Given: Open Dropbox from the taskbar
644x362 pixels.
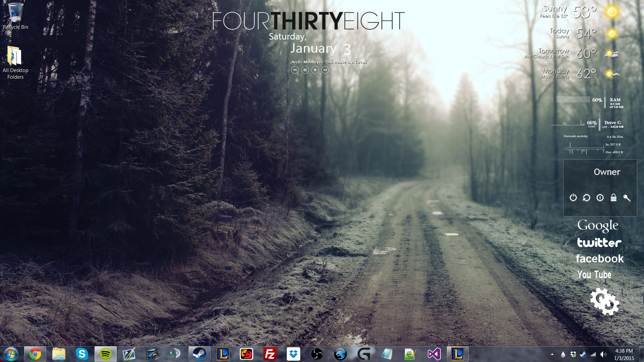Looking at the screenshot, I should click(293, 354).
